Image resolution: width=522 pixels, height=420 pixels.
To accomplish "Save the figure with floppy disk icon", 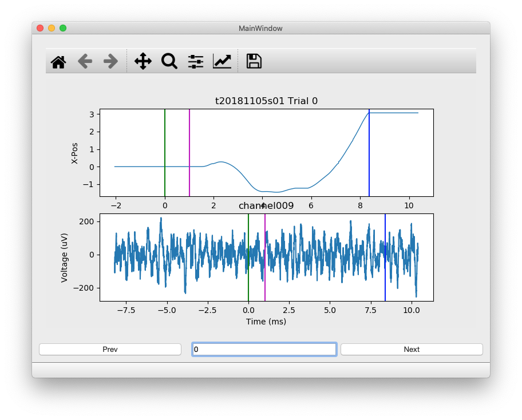I will pyautogui.click(x=254, y=61).
